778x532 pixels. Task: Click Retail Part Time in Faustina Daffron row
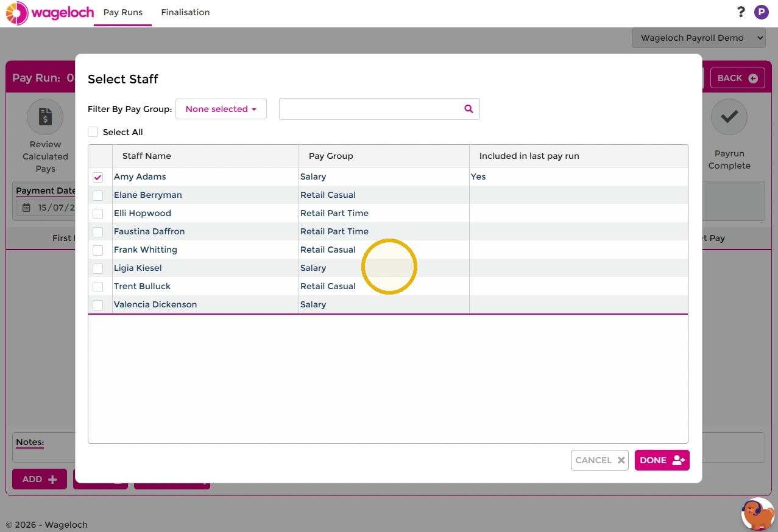point(334,231)
